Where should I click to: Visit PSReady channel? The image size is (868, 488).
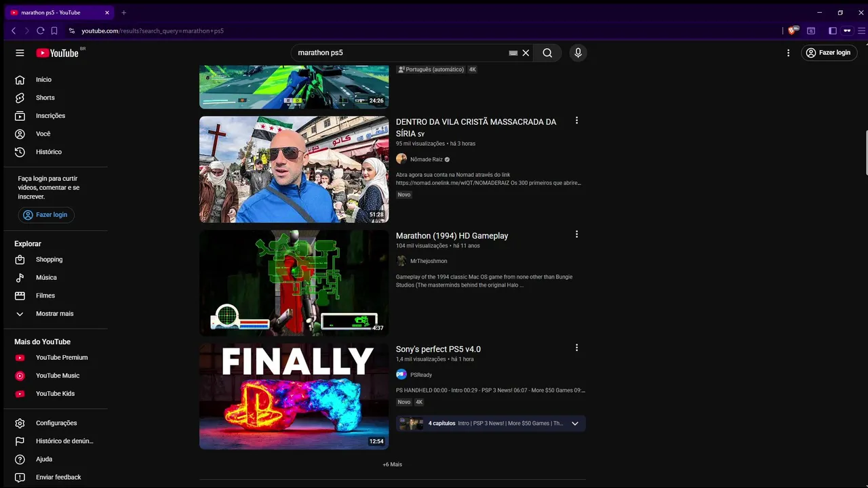(x=421, y=375)
